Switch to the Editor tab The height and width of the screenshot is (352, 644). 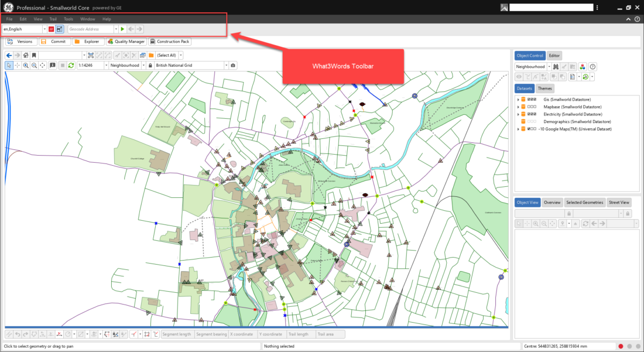(x=554, y=56)
